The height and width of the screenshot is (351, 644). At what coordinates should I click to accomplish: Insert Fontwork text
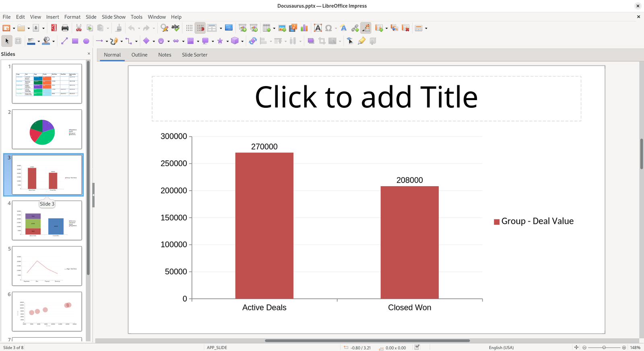tap(343, 28)
